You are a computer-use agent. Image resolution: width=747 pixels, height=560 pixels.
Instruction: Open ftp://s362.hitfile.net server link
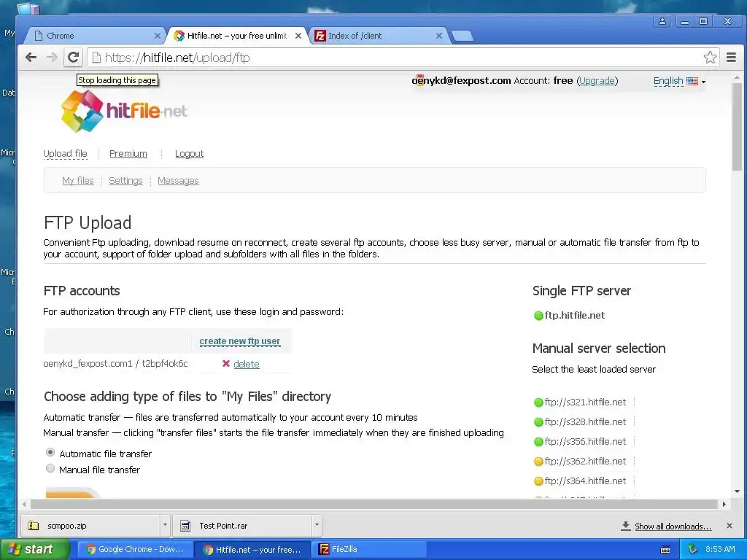(x=585, y=461)
